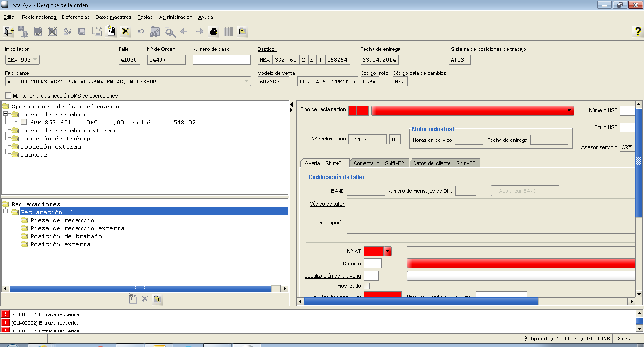Click the yellow X delete toolbar icon
Viewport: 644px width, 347px height.
click(x=125, y=32)
